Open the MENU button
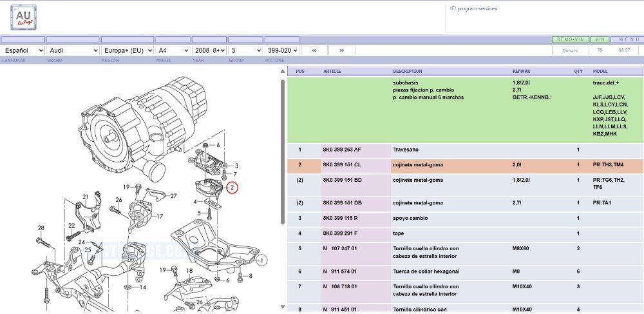 pos(627,39)
